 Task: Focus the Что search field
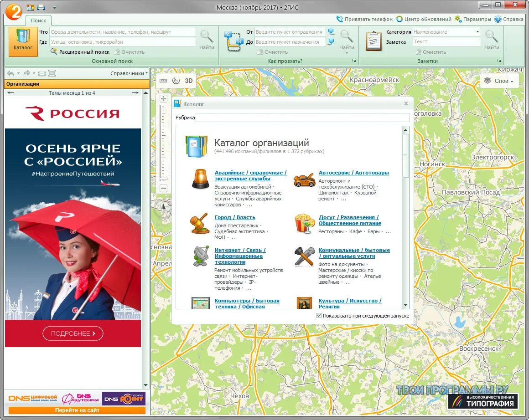pyautogui.click(x=123, y=32)
